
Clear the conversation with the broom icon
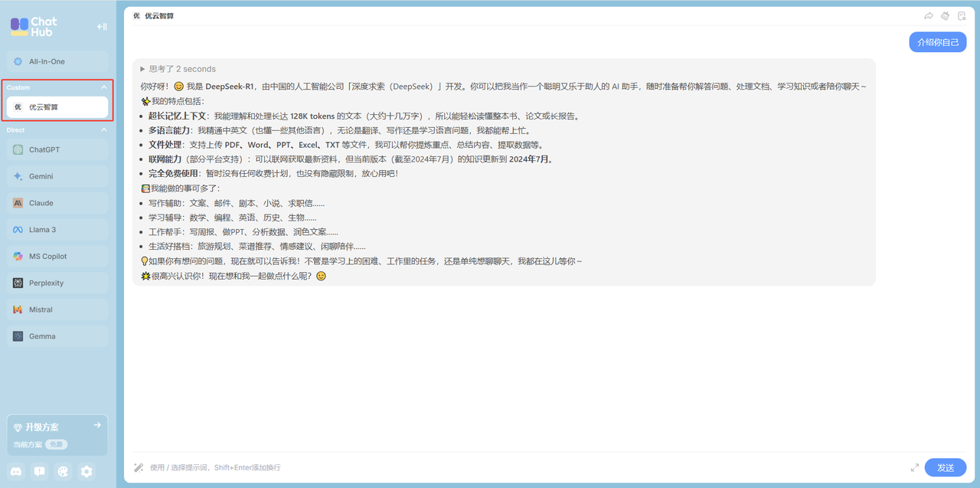coord(946,15)
